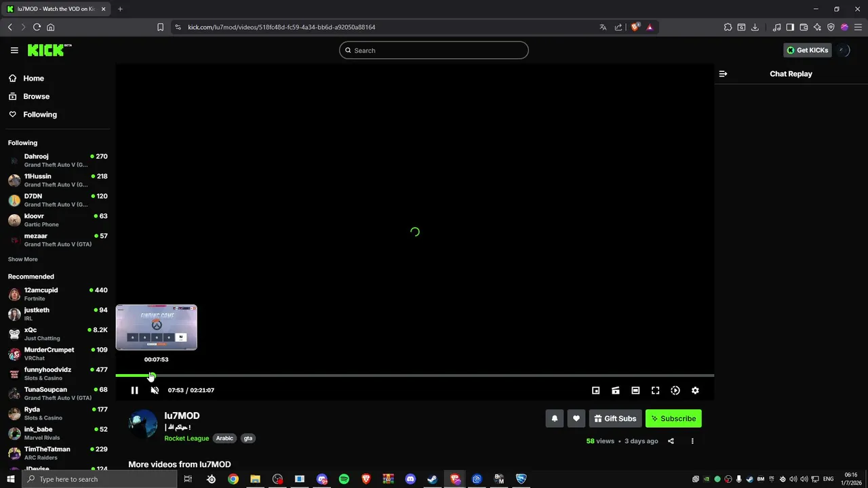Collapse the Chat Replay panel
The image size is (868, 488).
pos(723,74)
